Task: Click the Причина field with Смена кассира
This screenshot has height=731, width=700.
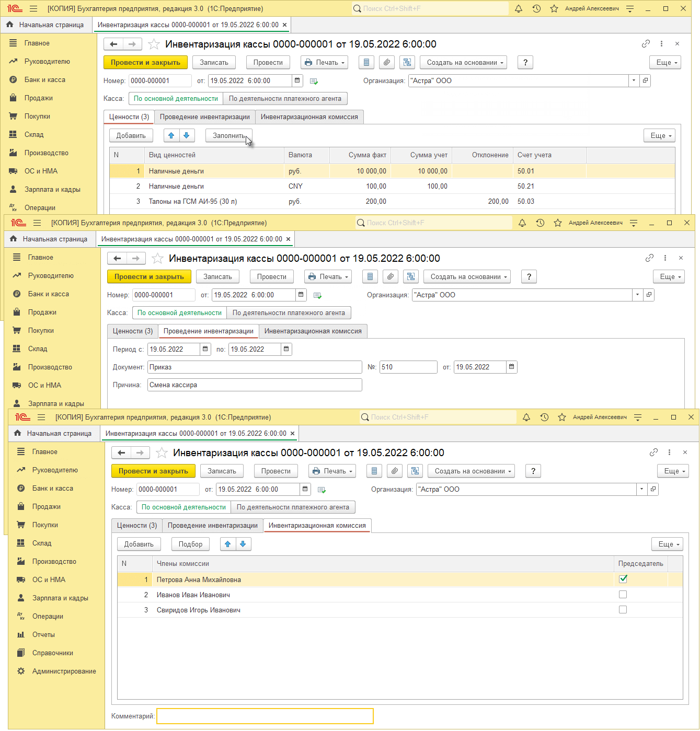Action: point(255,385)
